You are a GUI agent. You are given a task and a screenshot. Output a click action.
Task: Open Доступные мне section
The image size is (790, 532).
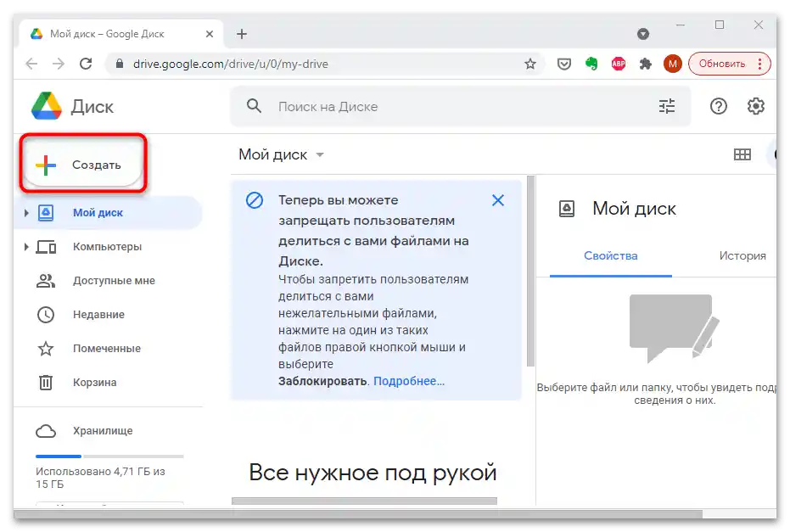click(108, 281)
